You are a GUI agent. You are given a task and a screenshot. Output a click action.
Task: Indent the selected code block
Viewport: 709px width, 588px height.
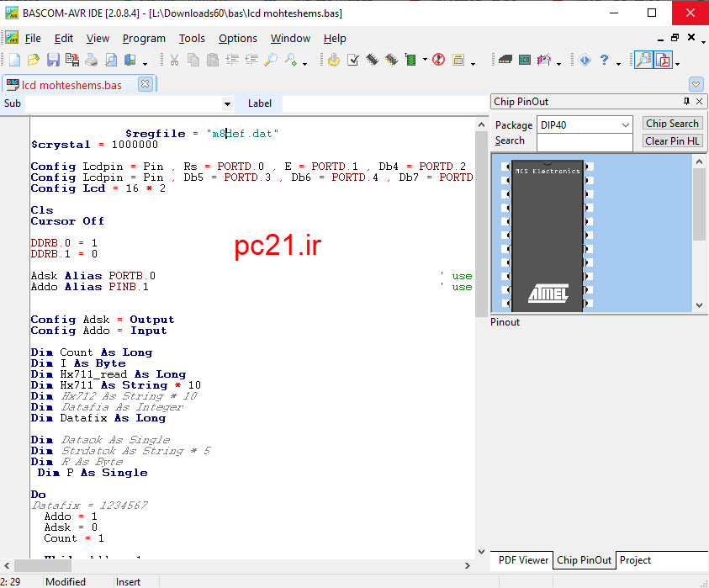tap(232, 60)
